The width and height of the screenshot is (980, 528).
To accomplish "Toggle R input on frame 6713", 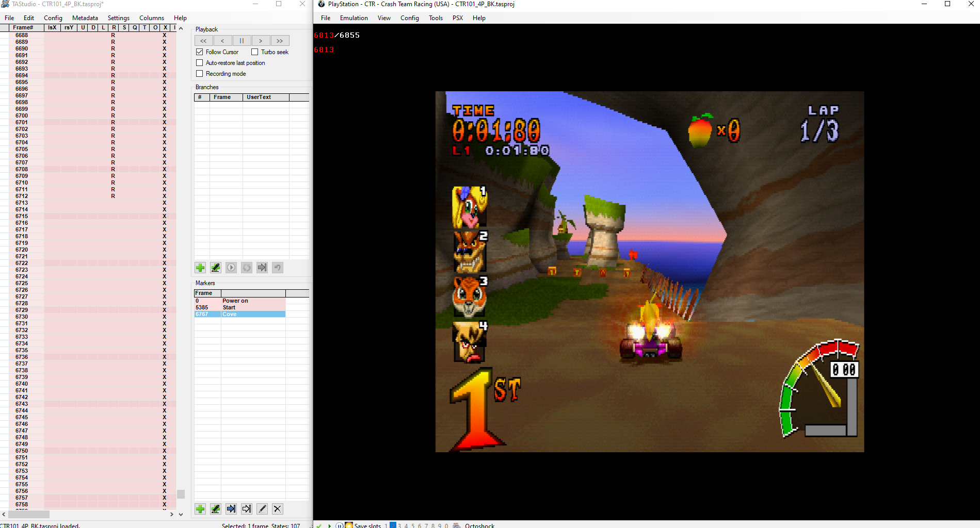I will pos(114,203).
